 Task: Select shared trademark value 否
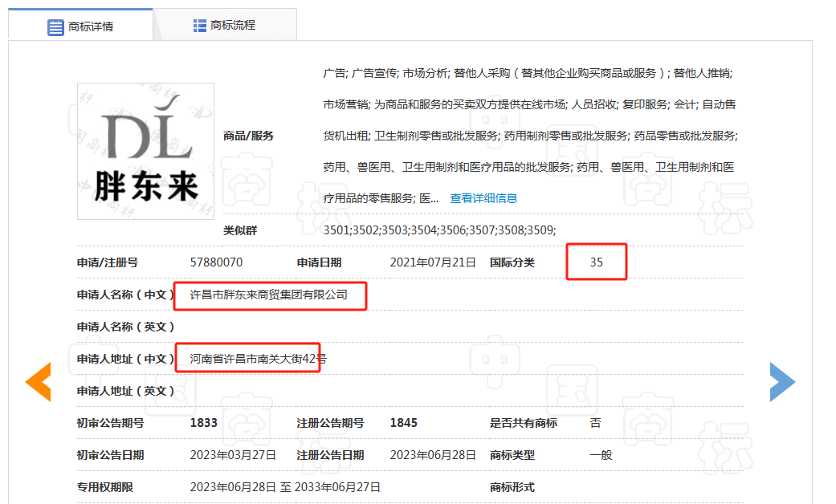coord(596,423)
